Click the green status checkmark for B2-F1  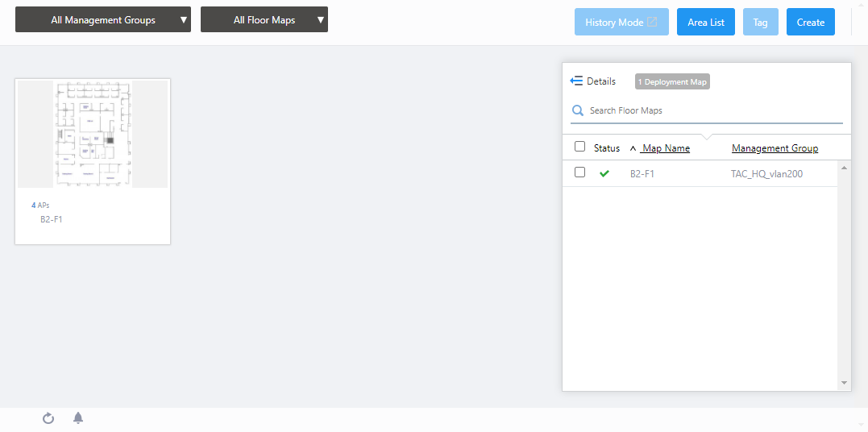[604, 173]
